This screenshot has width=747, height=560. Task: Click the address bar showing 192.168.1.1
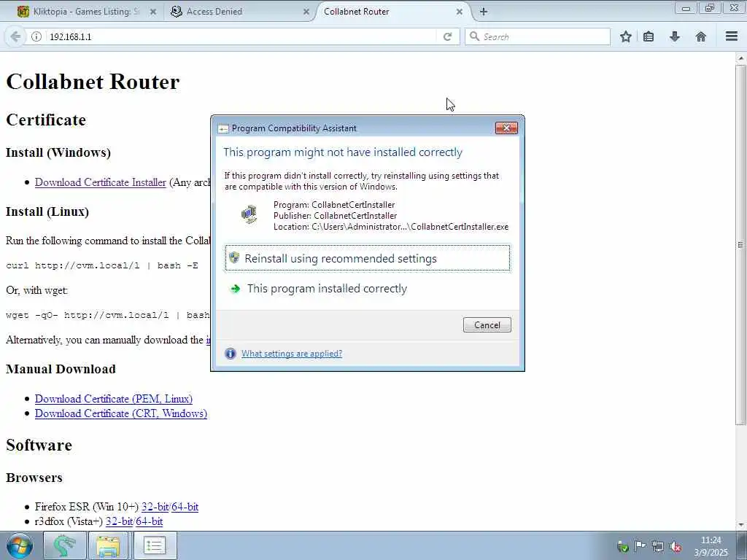[241, 36]
